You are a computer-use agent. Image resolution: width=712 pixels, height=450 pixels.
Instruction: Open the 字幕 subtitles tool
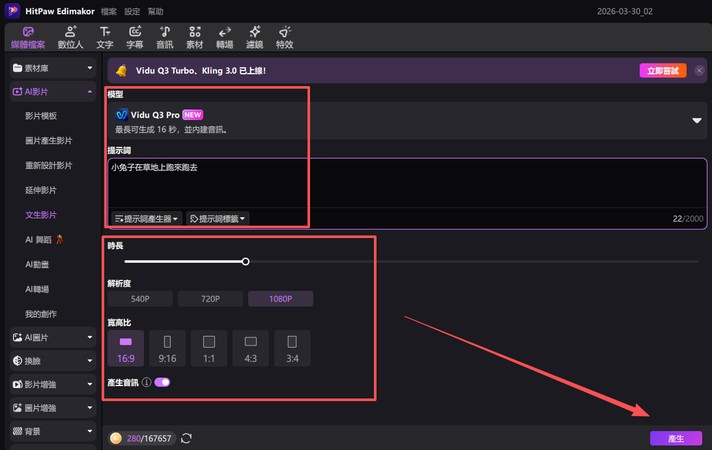[135, 38]
